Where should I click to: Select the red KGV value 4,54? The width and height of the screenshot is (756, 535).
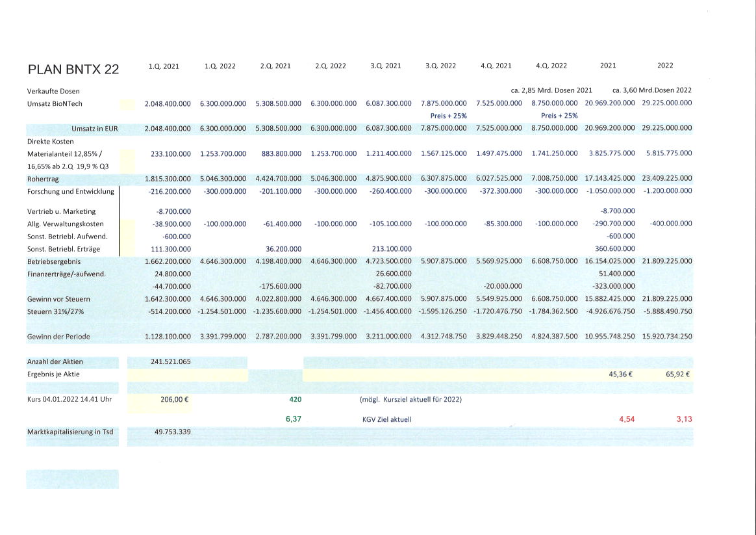coord(626,419)
